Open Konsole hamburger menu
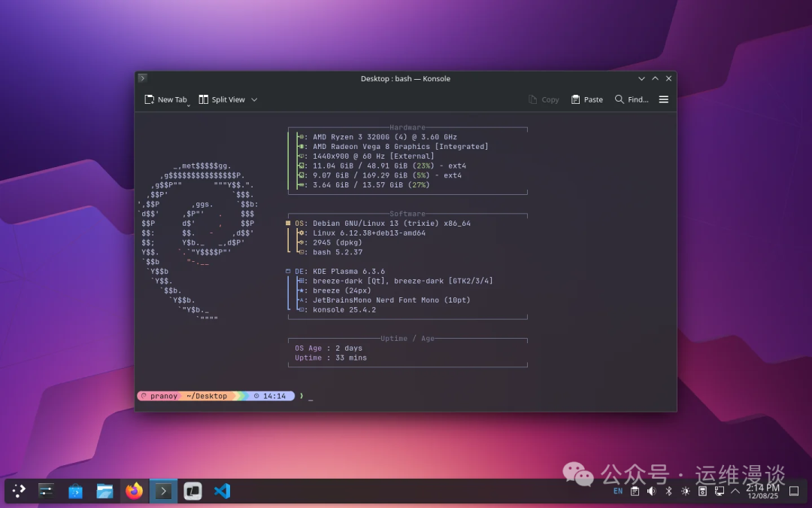The width and height of the screenshot is (812, 508). (x=664, y=99)
